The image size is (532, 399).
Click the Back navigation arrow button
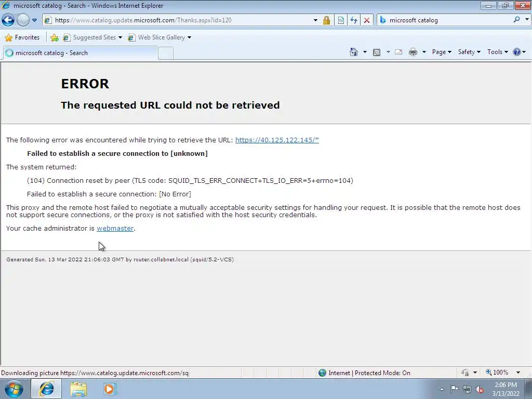point(8,20)
